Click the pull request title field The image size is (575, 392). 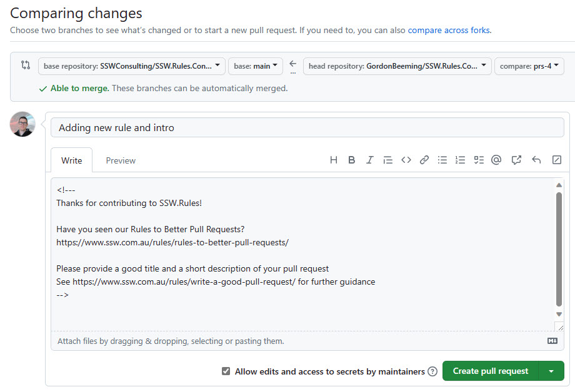[307, 127]
